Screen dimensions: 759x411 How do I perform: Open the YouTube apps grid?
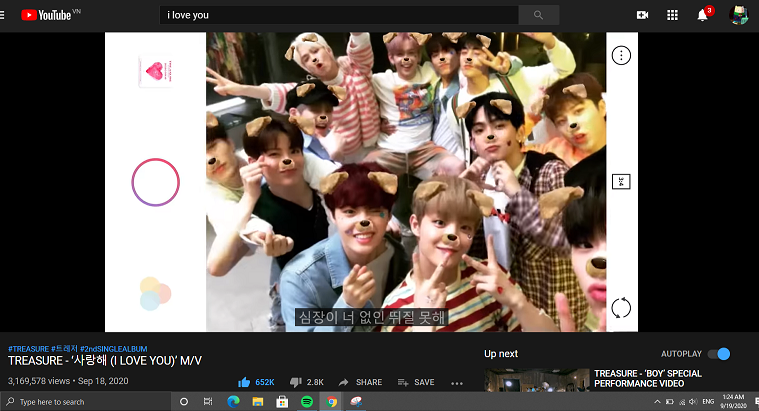(x=672, y=15)
